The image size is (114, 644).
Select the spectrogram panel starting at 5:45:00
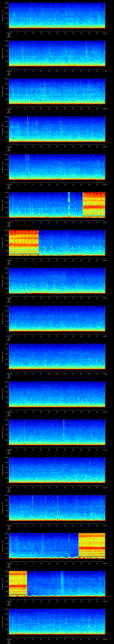(57, 621)
